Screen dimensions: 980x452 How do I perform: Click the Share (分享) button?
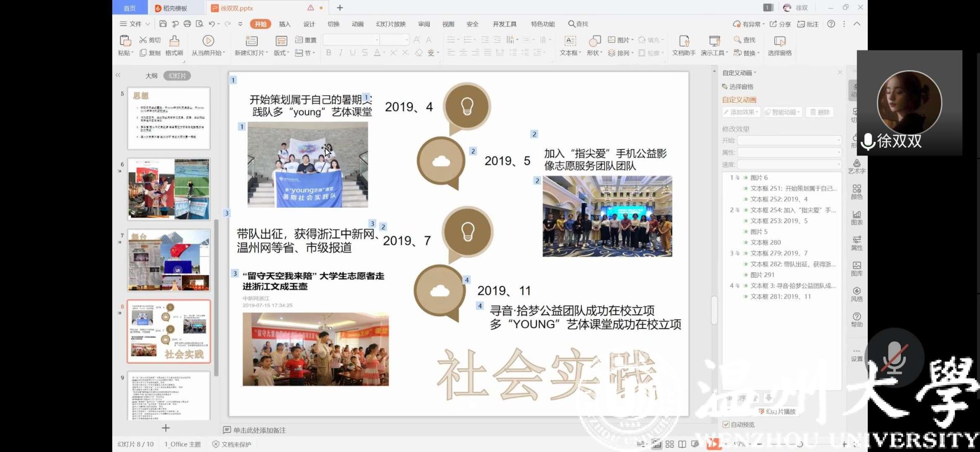[x=780, y=24]
